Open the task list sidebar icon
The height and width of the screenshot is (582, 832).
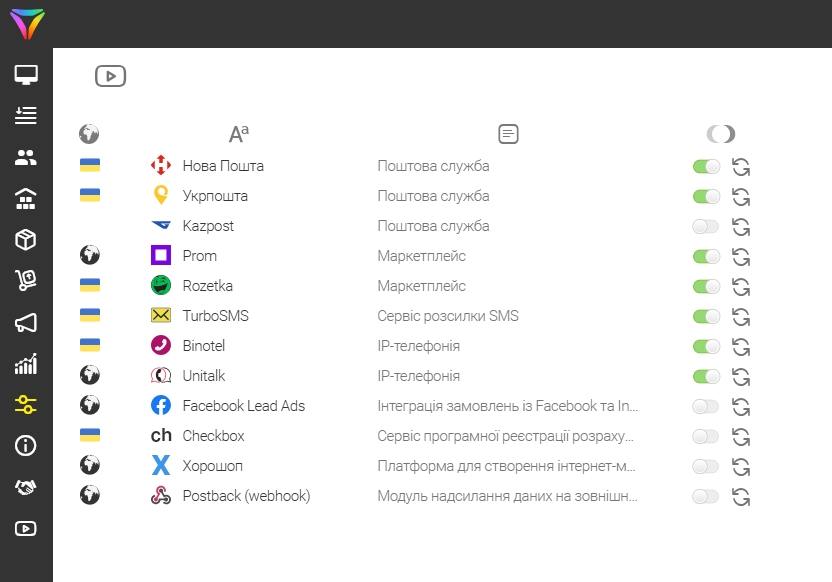pyautogui.click(x=26, y=116)
